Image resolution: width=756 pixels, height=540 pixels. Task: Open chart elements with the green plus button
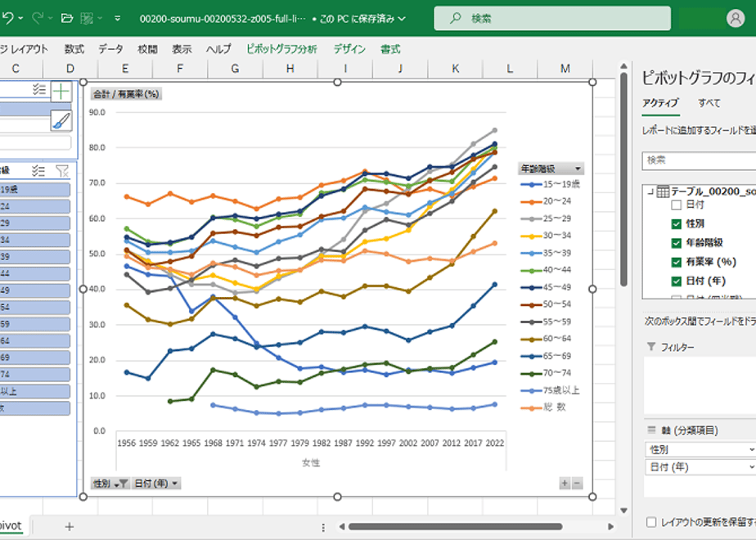tap(61, 91)
